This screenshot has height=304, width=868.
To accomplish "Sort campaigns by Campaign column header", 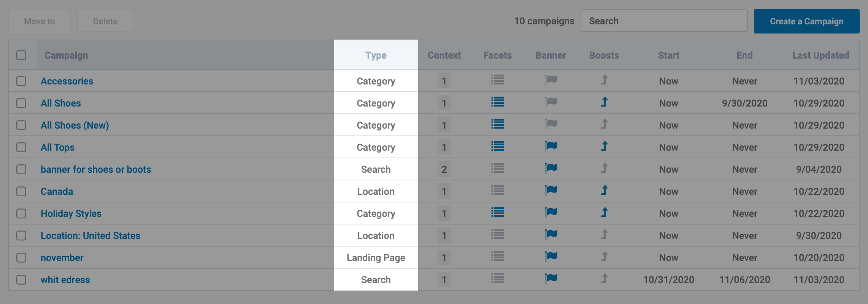I will click(x=66, y=55).
